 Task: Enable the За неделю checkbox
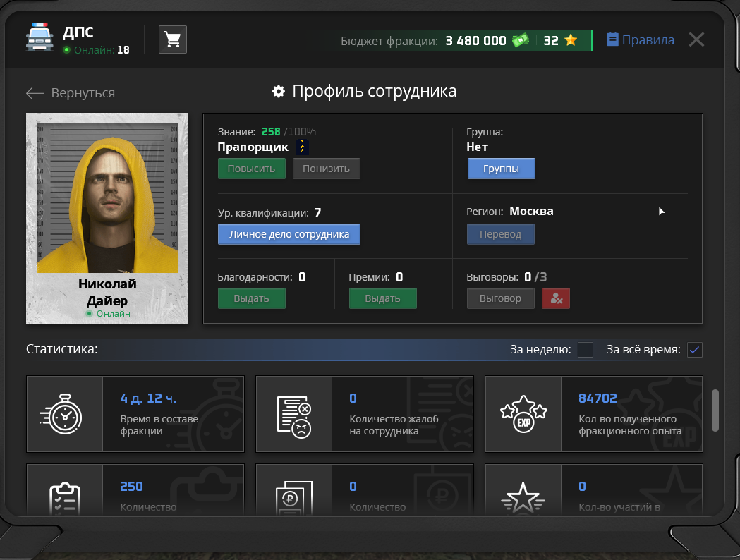pos(585,350)
